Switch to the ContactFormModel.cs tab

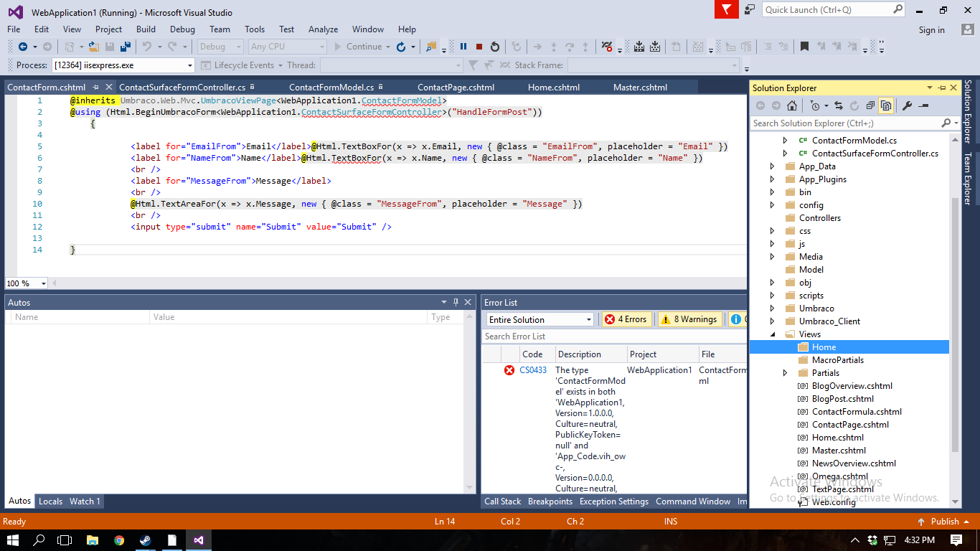[331, 88]
